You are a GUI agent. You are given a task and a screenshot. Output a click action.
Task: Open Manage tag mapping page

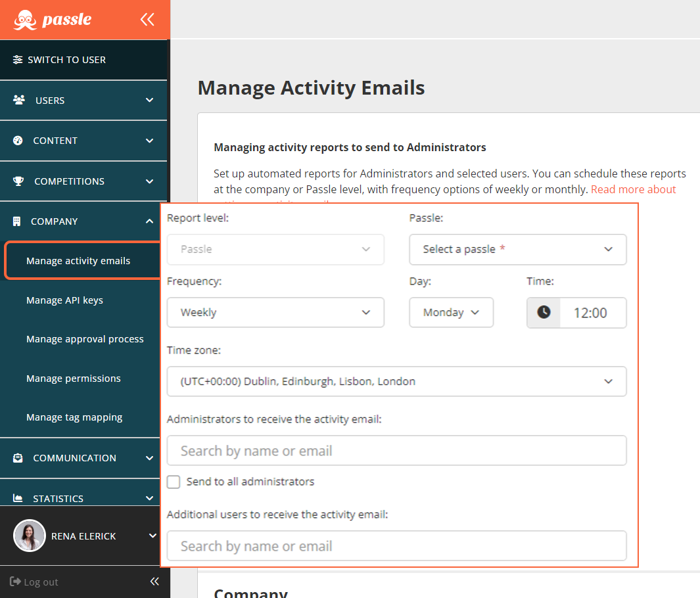pyautogui.click(x=74, y=417)
